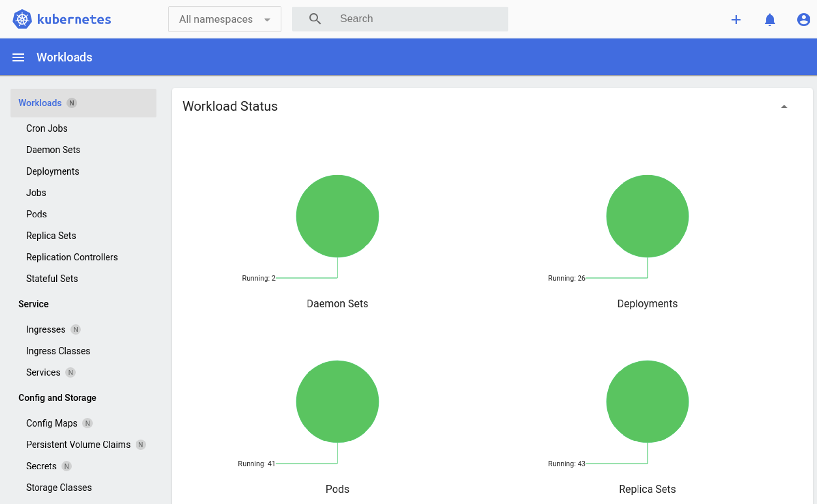The image size is (817, 504).
Task: Click the N badge next to Workloads
Action: [x=72, y=103]
